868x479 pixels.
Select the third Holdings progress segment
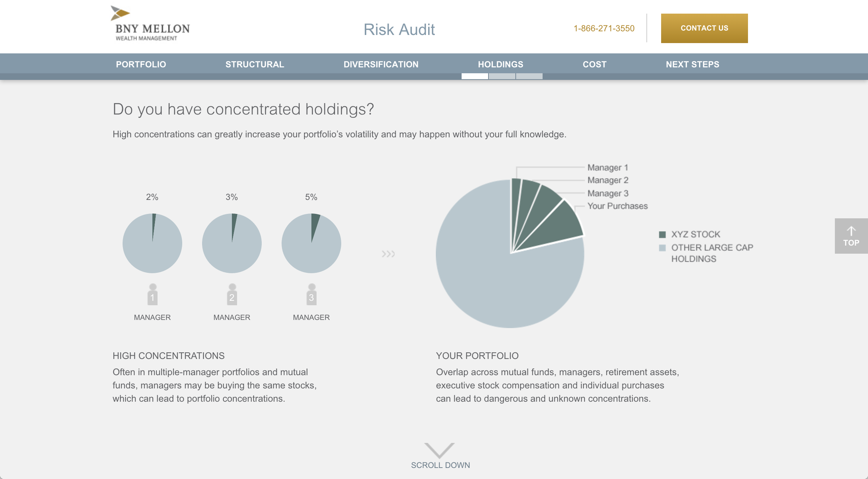(x=529, y=76)
